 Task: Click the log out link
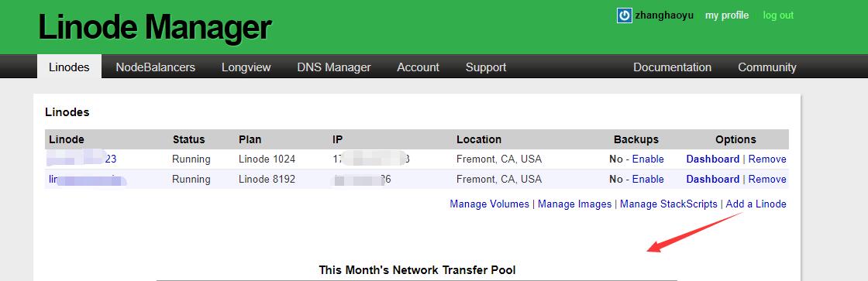click(x=778, y=15)
